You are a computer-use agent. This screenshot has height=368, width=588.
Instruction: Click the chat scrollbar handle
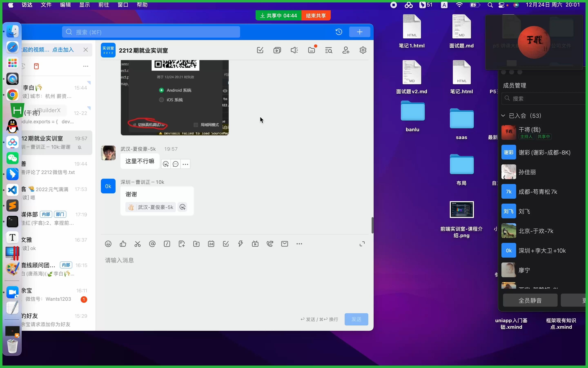[x=372, y=225]
